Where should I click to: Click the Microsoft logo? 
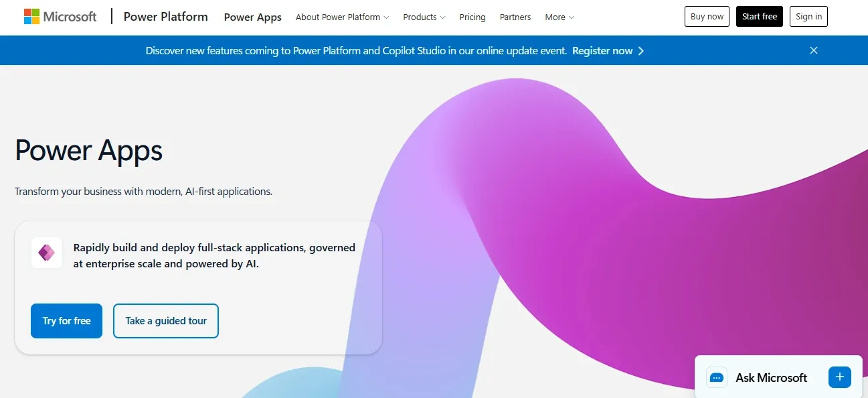[60, 17]
